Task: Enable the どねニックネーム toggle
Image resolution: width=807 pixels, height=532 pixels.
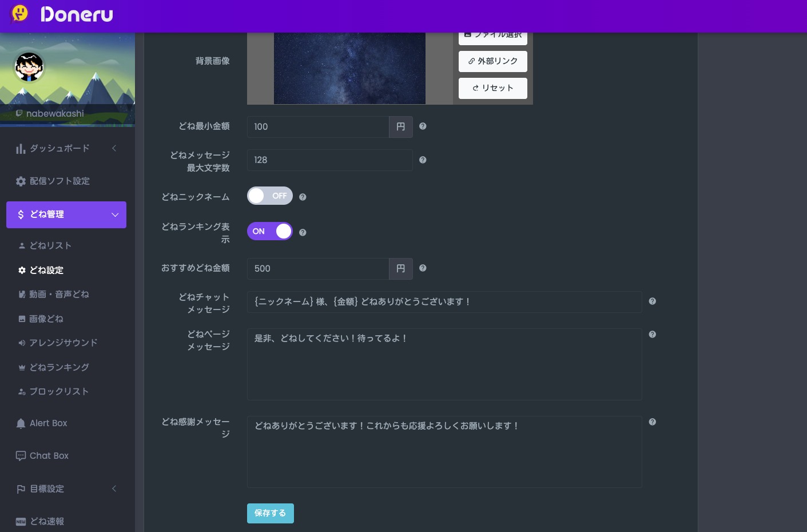Action: coord(270,196)
